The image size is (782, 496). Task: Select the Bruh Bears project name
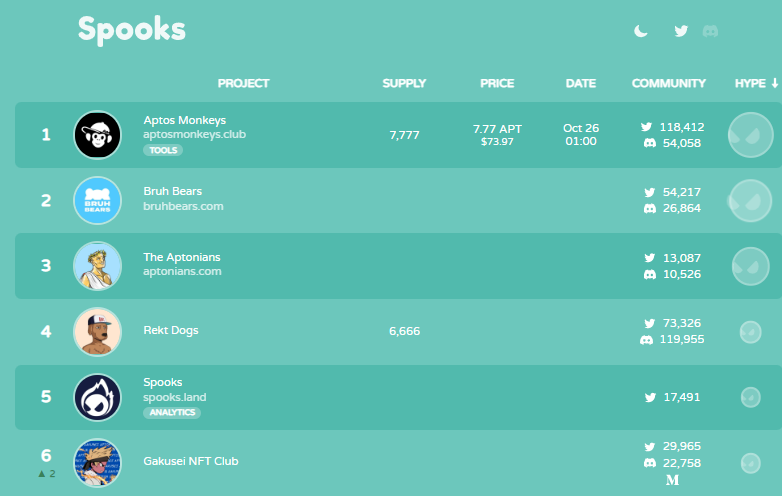click(x=173, y=191)
